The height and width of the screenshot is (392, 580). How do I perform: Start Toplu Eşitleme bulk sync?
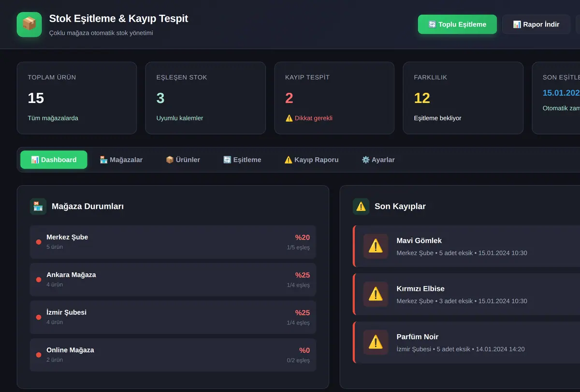(x=457, y=24)
